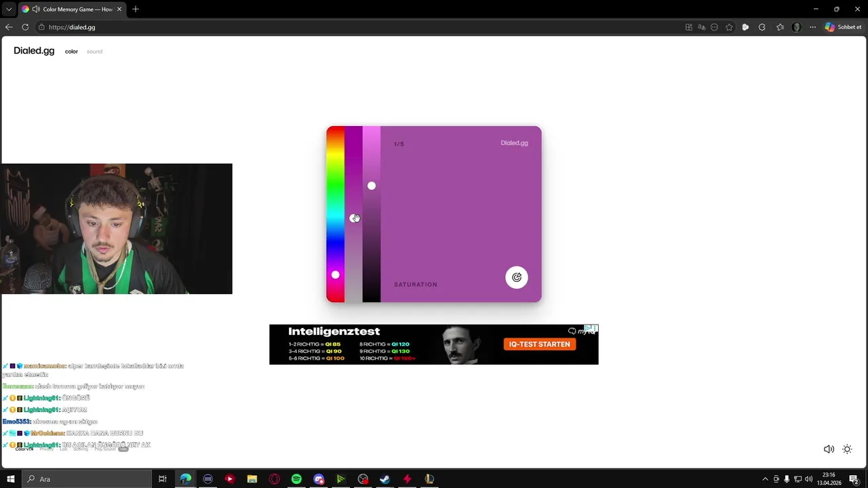Screen dimensions: 868x488
Task: Open Task View on the taskbar
Action: (163, 479)
